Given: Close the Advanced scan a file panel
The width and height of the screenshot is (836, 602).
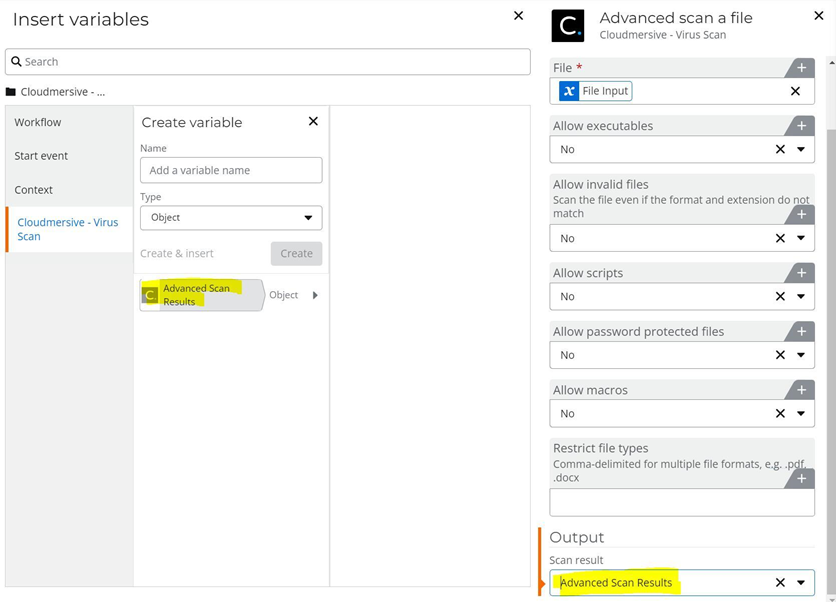Looking at the screenshot, I should pyautogui.click(x=819, y=16).
